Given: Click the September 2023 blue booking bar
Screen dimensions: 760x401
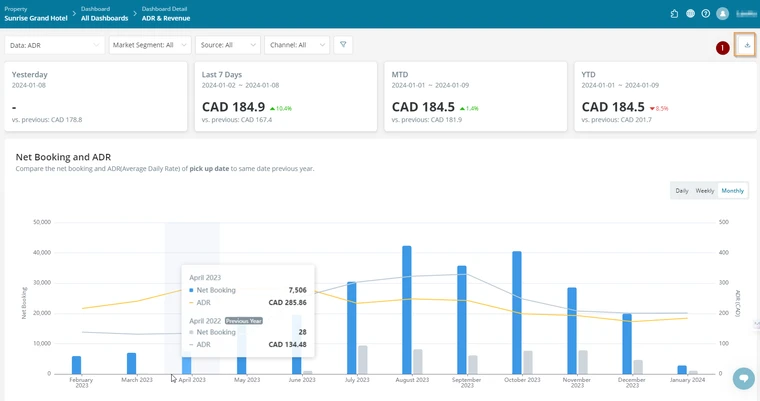Looking at the screenshot, I should [x=462, y=320].
